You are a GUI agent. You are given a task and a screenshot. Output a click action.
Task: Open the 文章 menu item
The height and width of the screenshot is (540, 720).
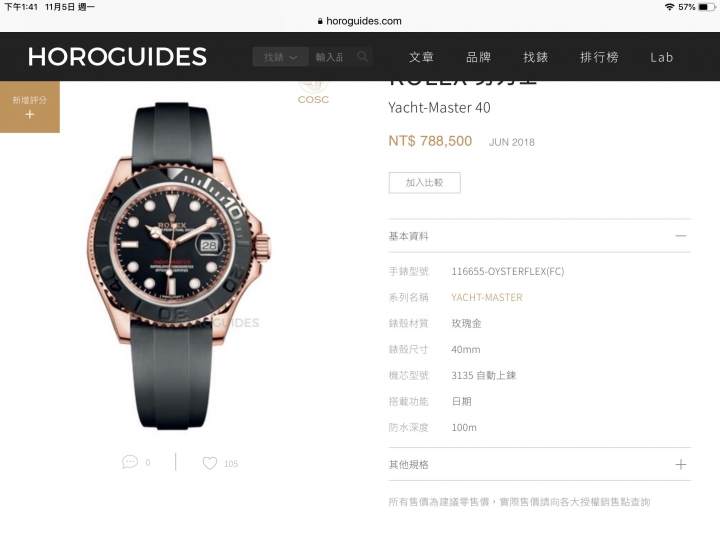tap(421, 57)
